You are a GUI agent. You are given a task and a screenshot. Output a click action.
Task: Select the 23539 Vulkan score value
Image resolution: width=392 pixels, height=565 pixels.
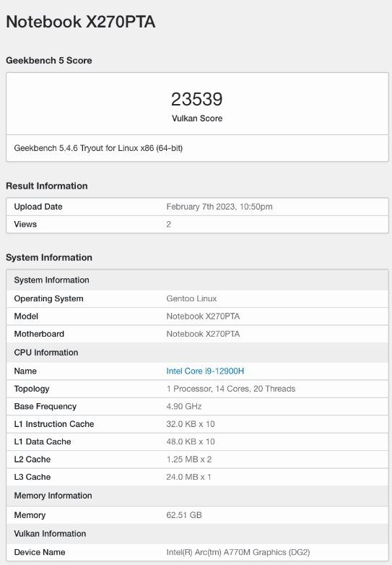click(x=197, y=99)
